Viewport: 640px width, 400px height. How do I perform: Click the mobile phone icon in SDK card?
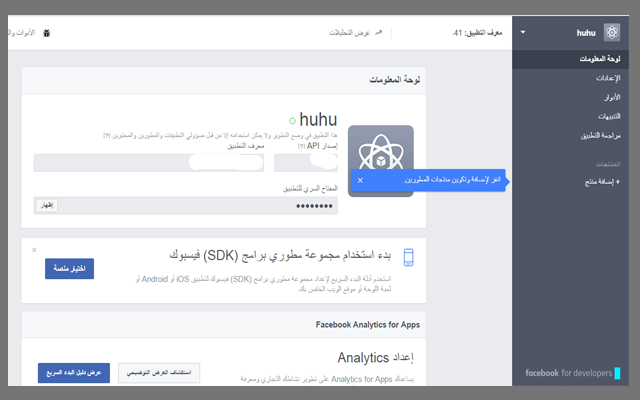click(x=408, y=257)
